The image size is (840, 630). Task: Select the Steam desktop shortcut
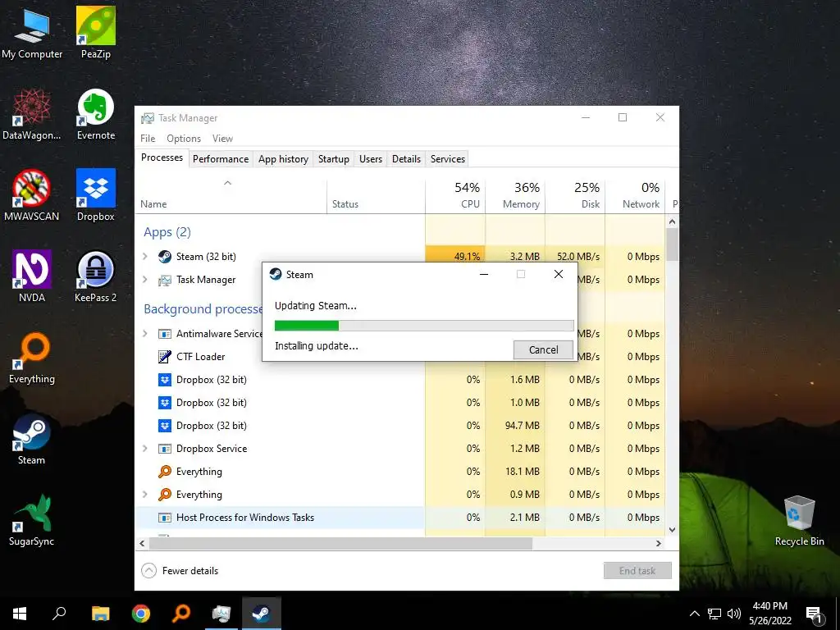point(32,440)
